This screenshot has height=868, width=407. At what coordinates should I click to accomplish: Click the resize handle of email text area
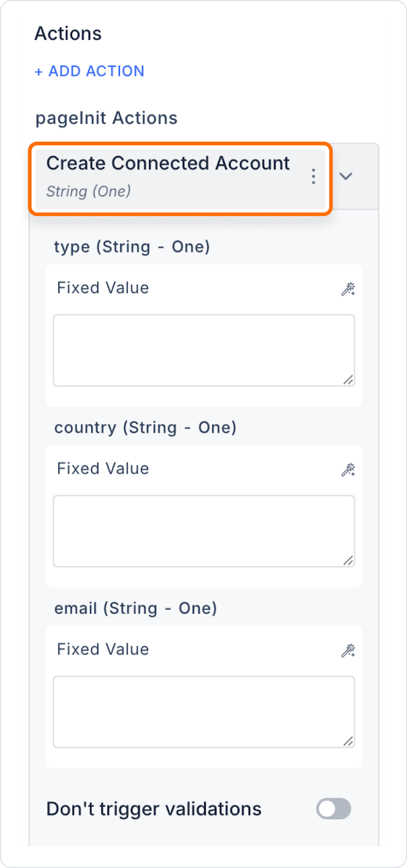coord(348,741)
